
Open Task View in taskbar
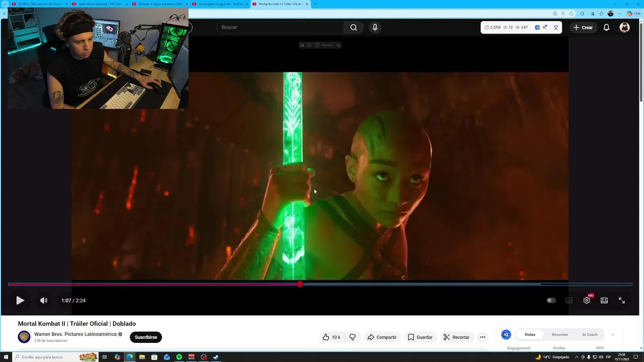105,357
